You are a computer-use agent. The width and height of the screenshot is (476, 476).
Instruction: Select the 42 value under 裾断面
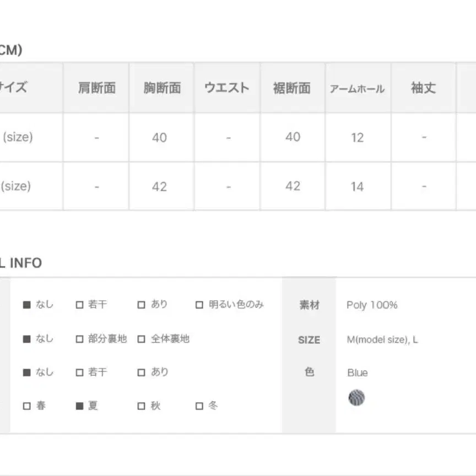pyautogui.click(x=293, y=186)
